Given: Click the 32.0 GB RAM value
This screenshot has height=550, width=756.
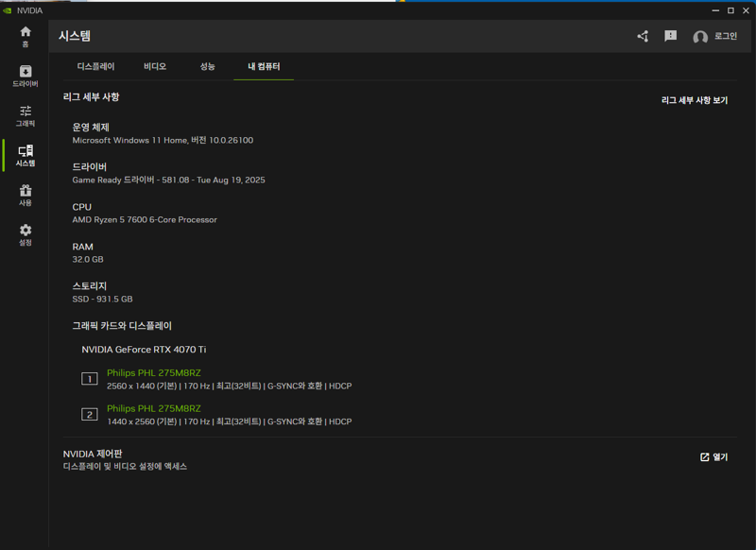Looking at the screenshot, I should (88, 259).
